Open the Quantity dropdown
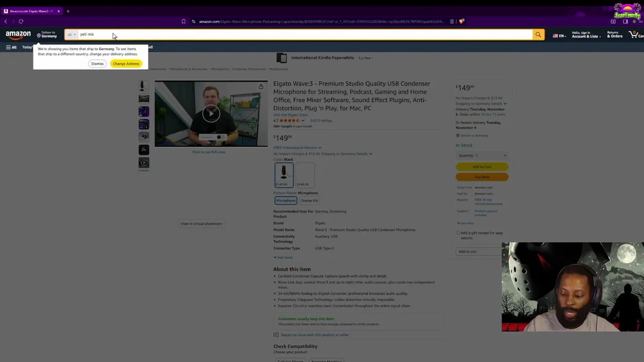Screen dimensions: 644x362 pos(482,156)
